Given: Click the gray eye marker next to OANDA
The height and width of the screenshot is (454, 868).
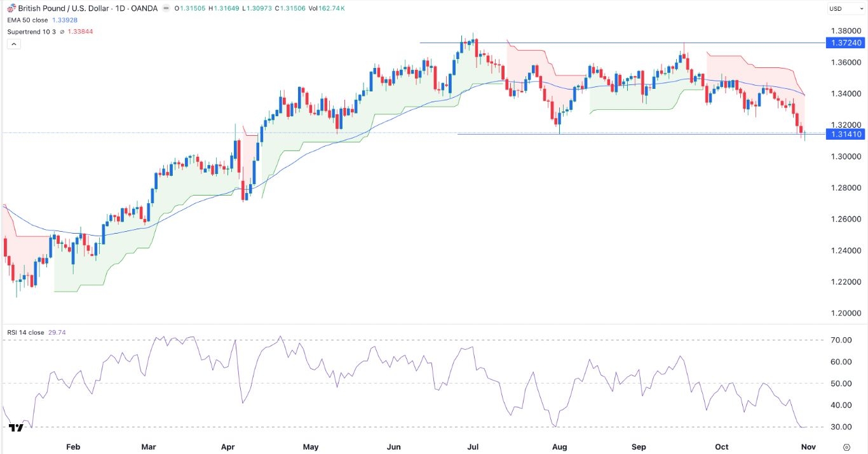Looking at the screenshot, I should coord(166,8).
